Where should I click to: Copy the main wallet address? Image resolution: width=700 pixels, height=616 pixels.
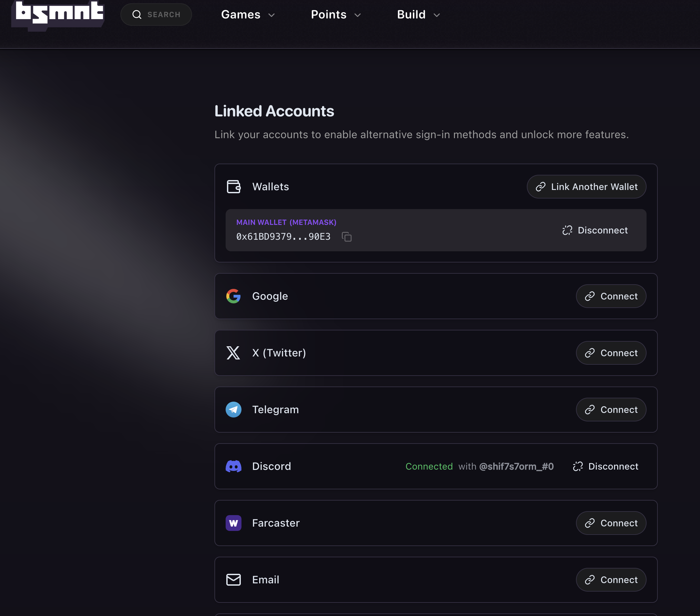347,237
